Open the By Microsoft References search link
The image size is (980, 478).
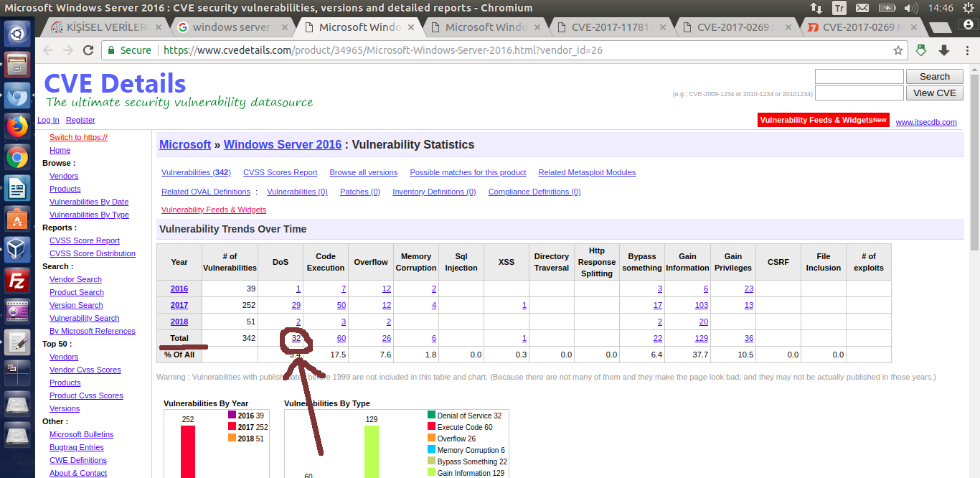[x=93, y=331]
